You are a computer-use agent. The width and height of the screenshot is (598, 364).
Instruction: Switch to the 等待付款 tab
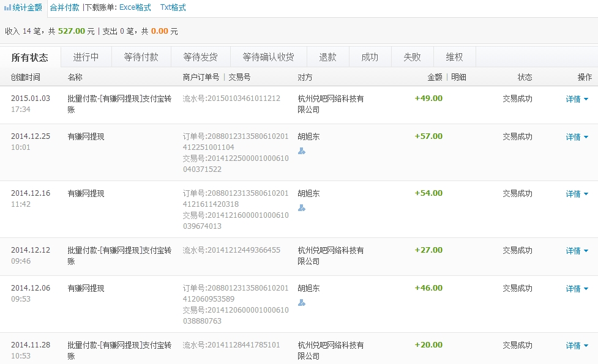click(141, 57)
